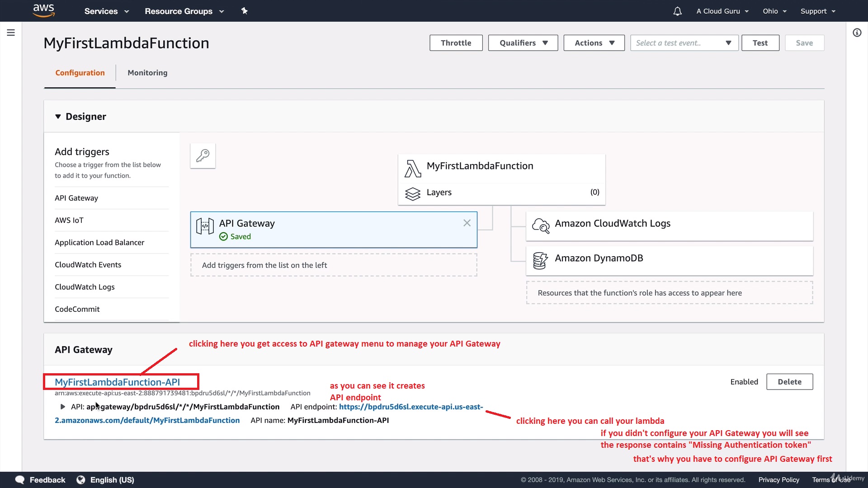This screenshot has width=868, height=488.
Task: Click the Layers stack icon
Action: [x=412, y=193]
